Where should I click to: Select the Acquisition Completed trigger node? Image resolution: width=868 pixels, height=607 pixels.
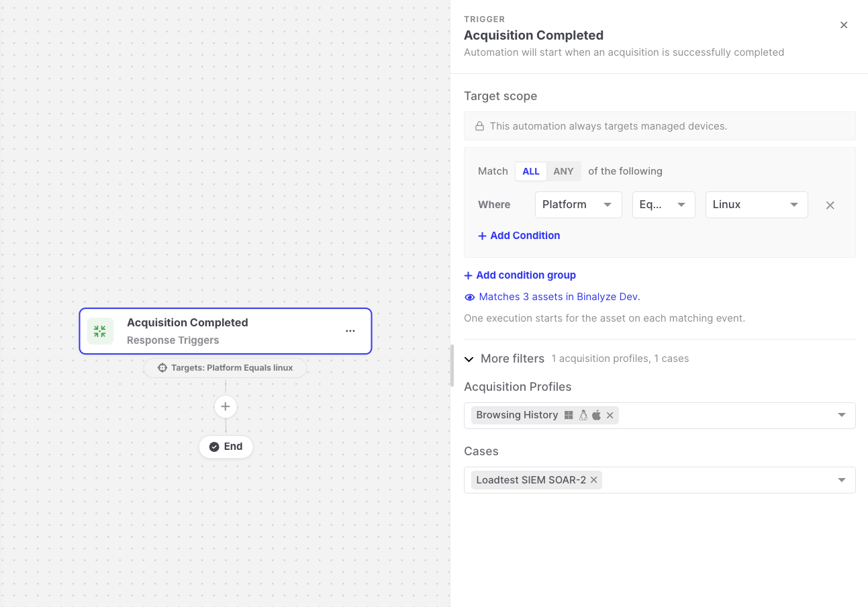pyautogui.click(x=226, y=331)
